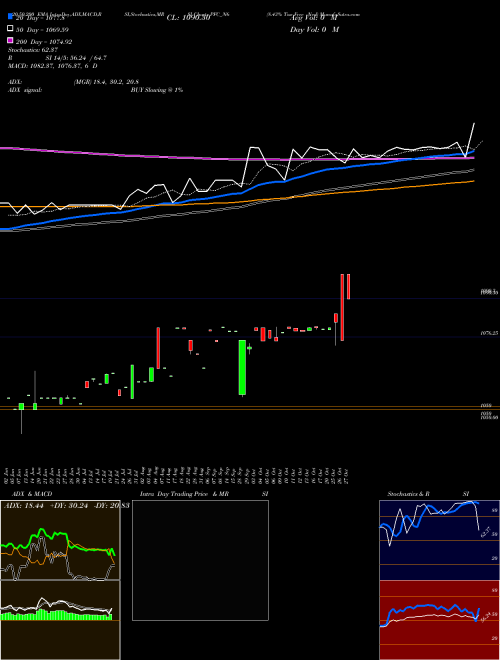Click the 'SI 14/3: 36.24 / 64.7' value

tap(76, 58)
